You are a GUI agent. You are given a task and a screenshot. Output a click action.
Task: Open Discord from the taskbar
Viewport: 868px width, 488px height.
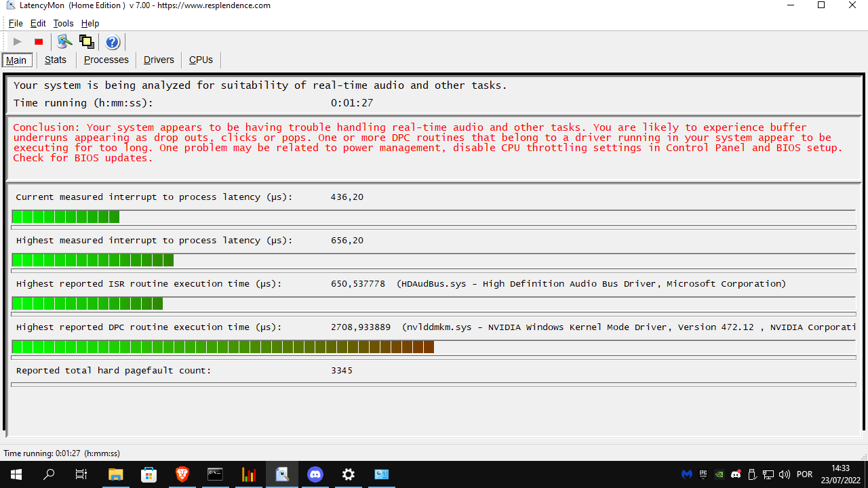pyautogui.click(x=315, y=474)
